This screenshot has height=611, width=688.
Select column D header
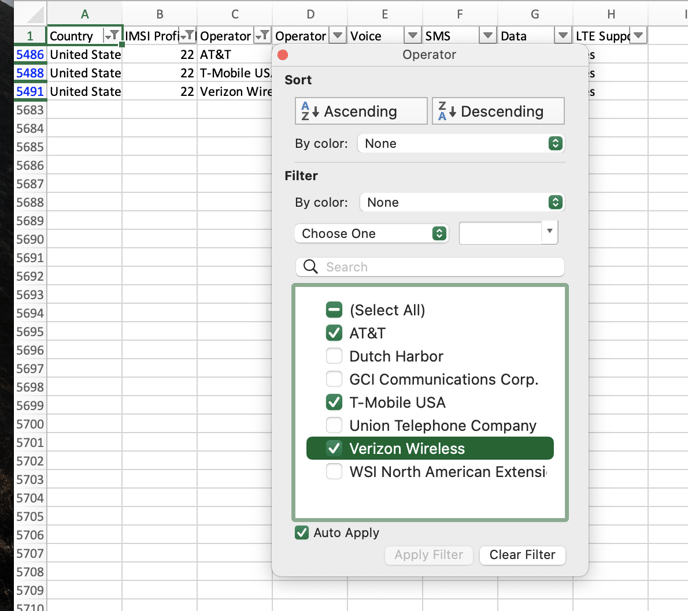(310, 14)
